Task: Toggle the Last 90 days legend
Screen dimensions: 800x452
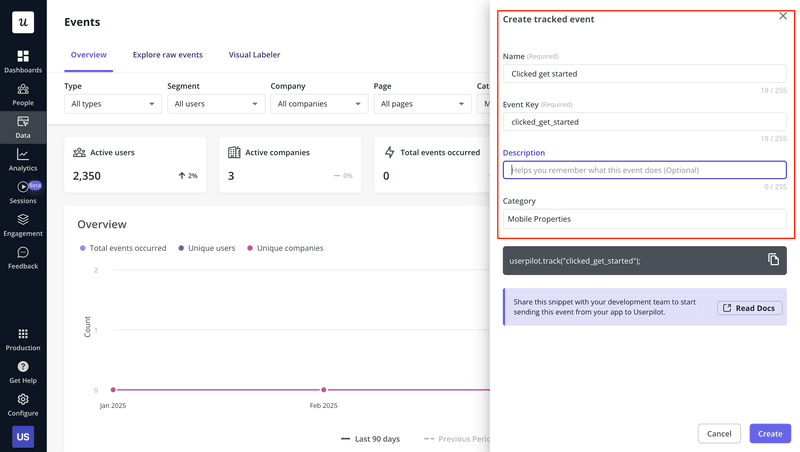Action: (370, 439)
